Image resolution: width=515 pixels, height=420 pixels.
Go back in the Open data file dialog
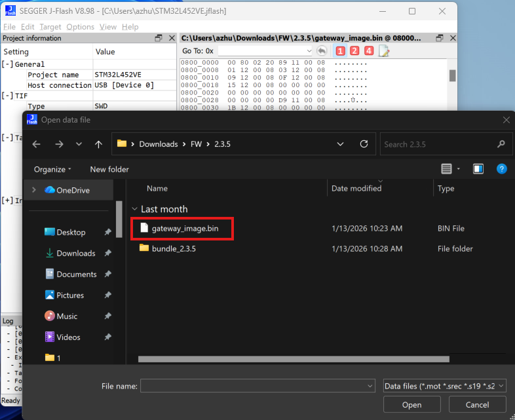pyautogui.click(x=37, y=144)
